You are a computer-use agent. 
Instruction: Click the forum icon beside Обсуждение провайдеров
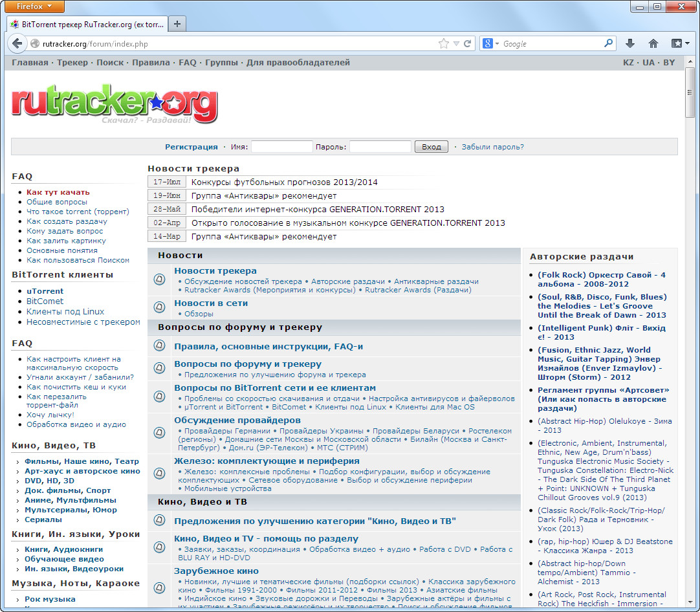(159, 433)
